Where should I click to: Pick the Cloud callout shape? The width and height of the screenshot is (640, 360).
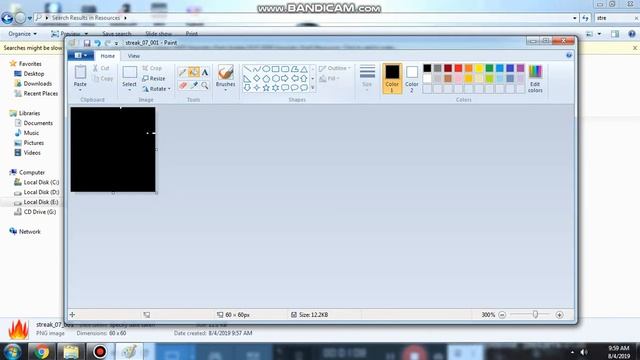point(304,88)
